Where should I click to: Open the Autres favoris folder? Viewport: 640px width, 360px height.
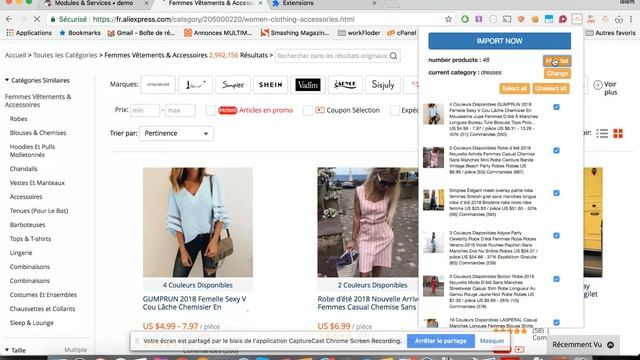(x=611, y=33)
